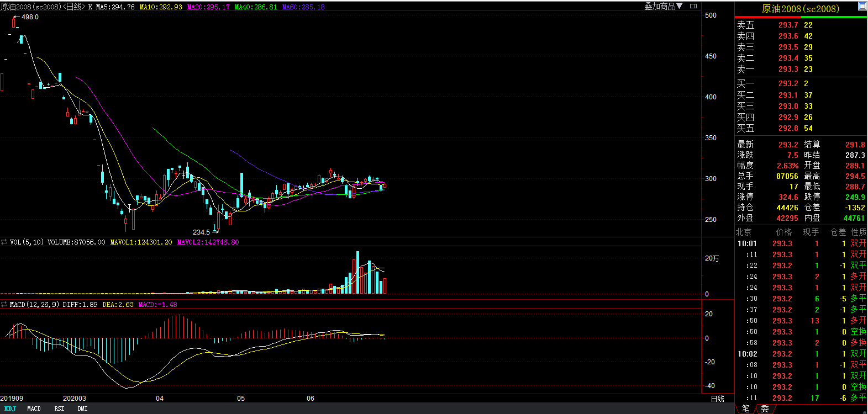Click the 昨结 value 287.3
The width and height of the screenshot is (868, 414).
(x=855, y=155)
